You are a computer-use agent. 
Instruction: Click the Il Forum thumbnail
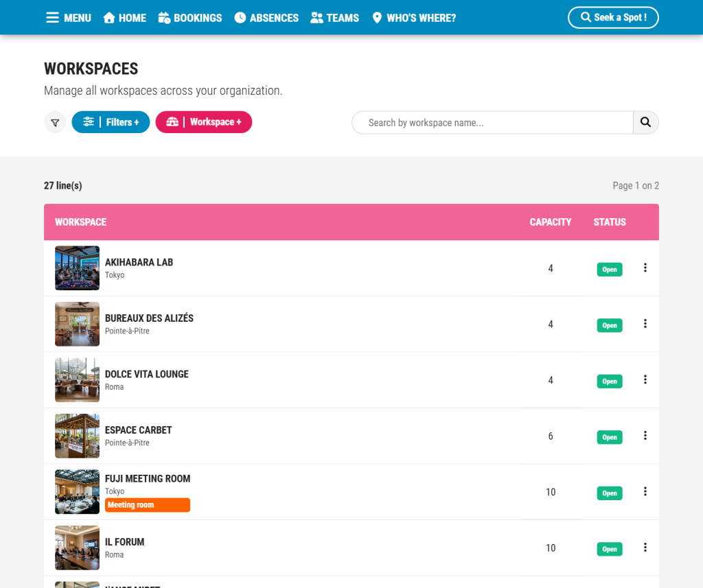(77, 548)
